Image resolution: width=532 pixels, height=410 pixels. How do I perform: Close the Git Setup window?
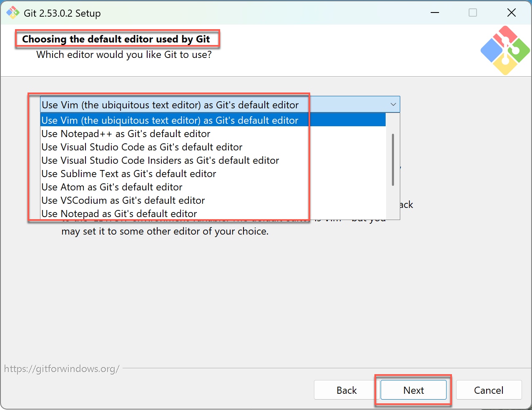pos(511,13)
